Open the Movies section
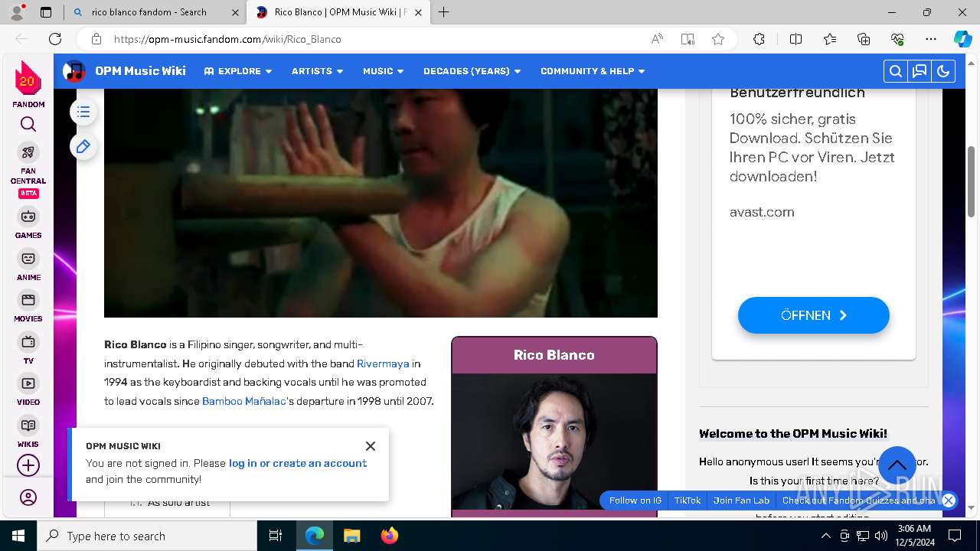This screenshot has width=980, height=551. (x=28, y=307)
